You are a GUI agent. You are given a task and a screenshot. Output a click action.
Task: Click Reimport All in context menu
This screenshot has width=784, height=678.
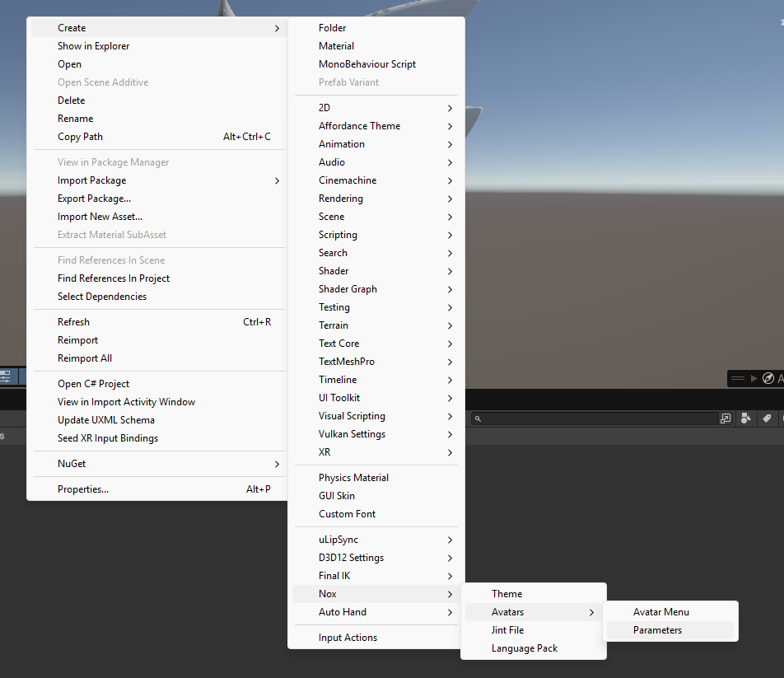click(x=85, y=358)
